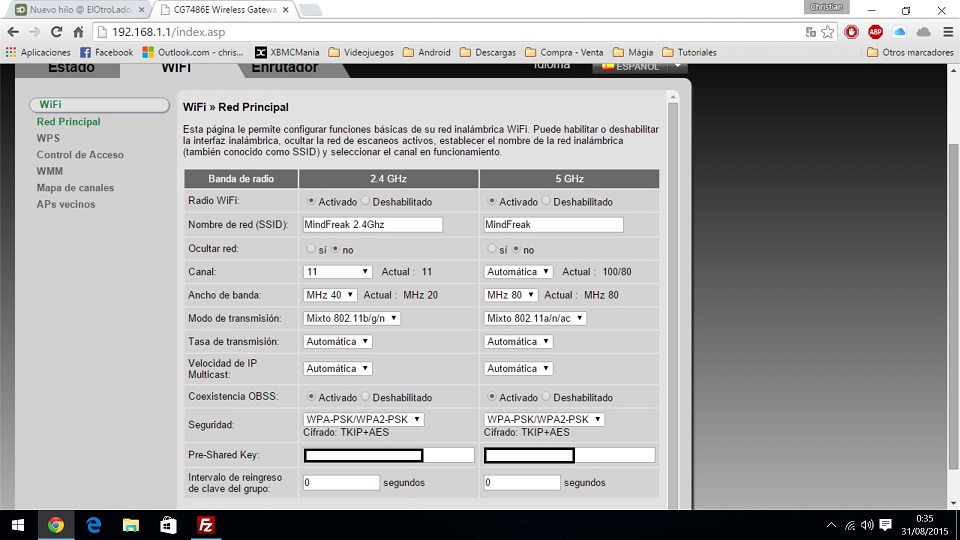This screenshot has height=540, width=960.
Task: Open the Estado top tab
Action: click(71, 69)
